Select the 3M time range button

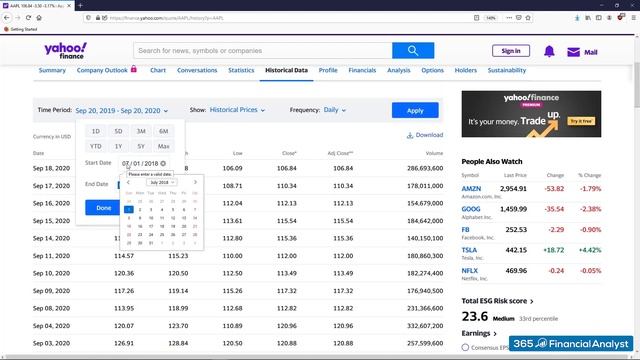click(x=141, y=131)
